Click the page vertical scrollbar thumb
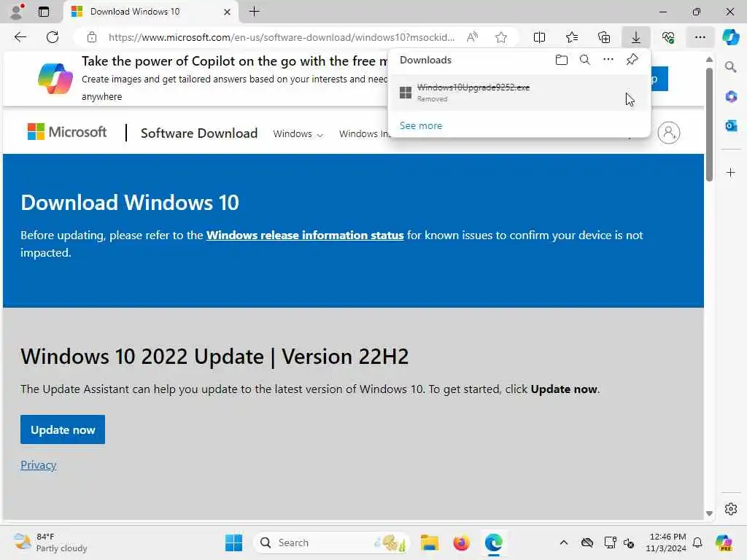The height and width of the screenshot is (560, 747). pyautogui.click(x=709, y=124)
